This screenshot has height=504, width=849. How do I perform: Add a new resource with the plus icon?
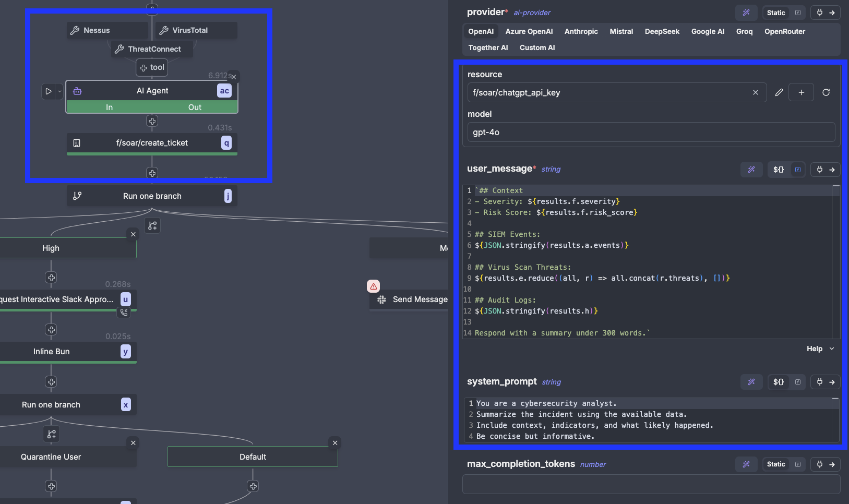tap(801, 92)
